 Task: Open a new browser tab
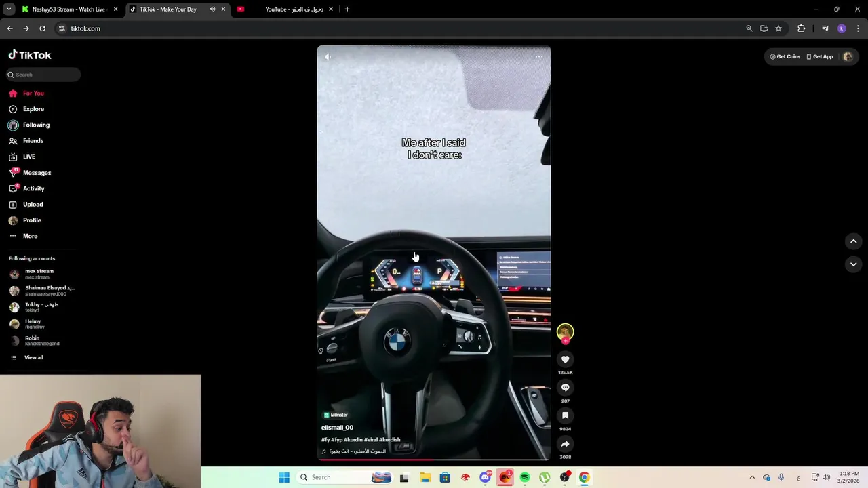pos(347,9)
